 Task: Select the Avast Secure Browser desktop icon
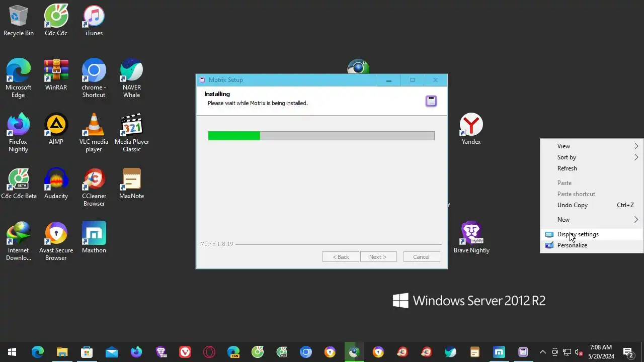click(x=56, y=241)
